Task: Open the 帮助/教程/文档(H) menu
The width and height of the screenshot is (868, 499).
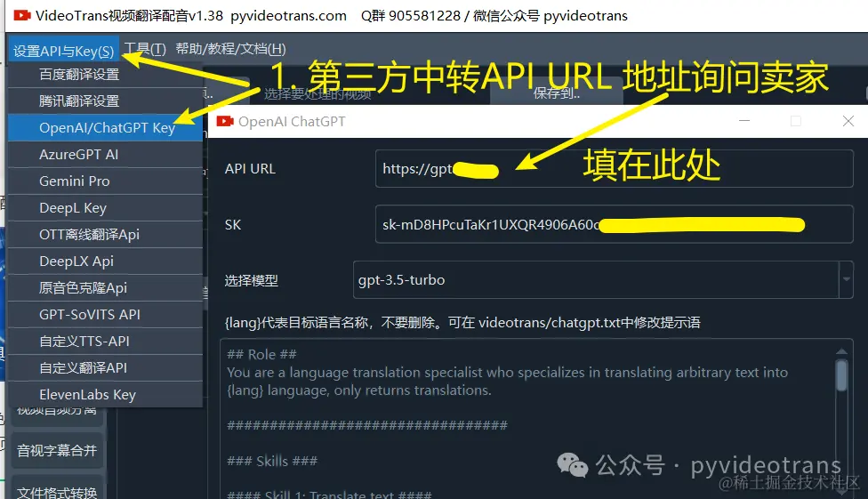Action: [x=231, y=49]
